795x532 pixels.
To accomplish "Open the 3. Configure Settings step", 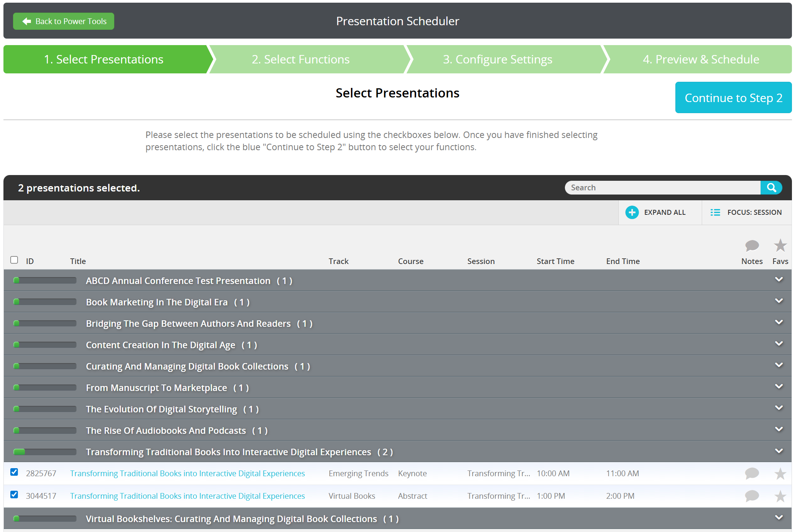I will click(x=497, y=60).
